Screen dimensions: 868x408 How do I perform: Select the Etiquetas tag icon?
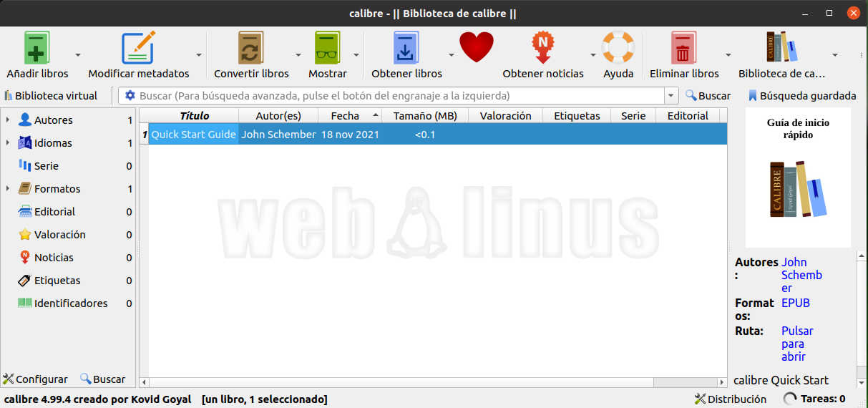[x=25, y=281]
